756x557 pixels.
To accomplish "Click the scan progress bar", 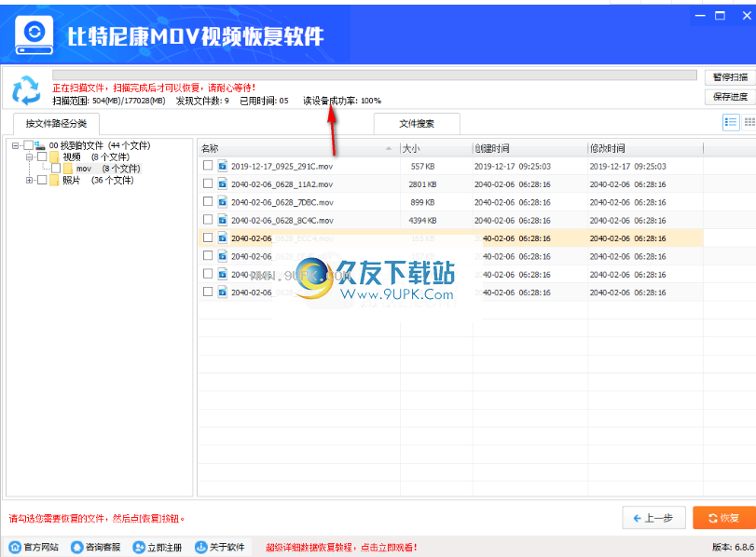I will [375, 75].
